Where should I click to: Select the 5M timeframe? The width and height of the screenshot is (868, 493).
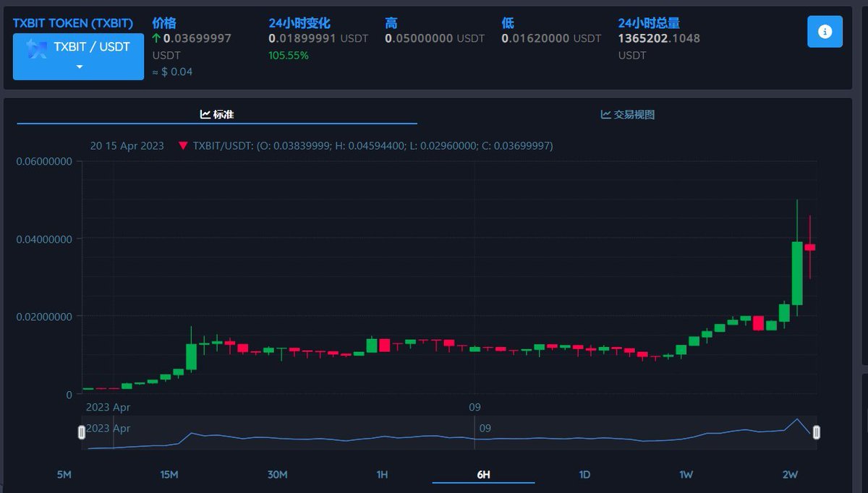[64, 475]
